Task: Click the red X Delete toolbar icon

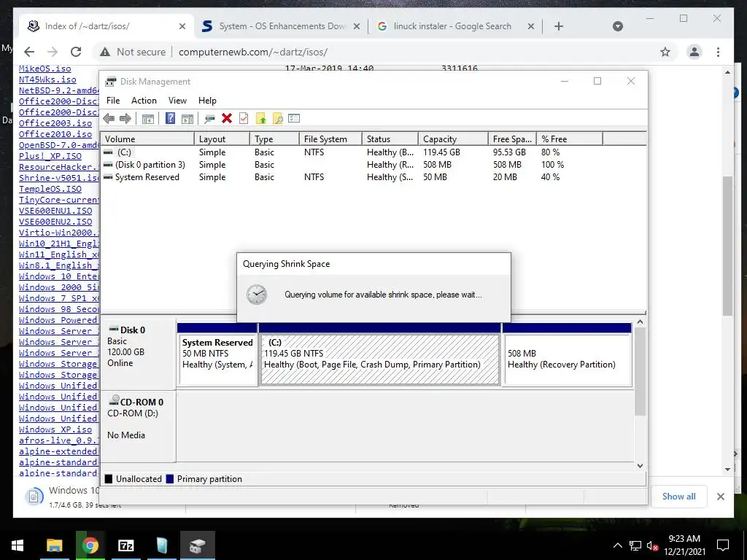Action: [227, 119]
